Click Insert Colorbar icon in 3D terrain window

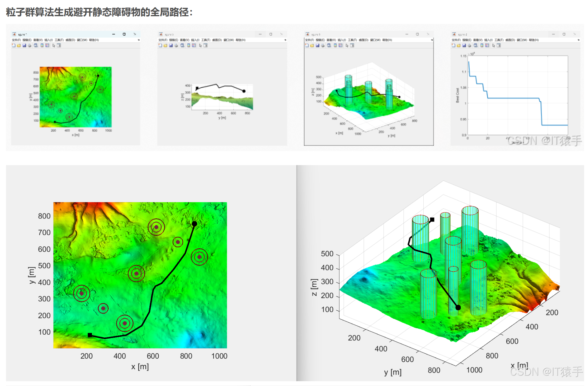(x=335, y=45)
